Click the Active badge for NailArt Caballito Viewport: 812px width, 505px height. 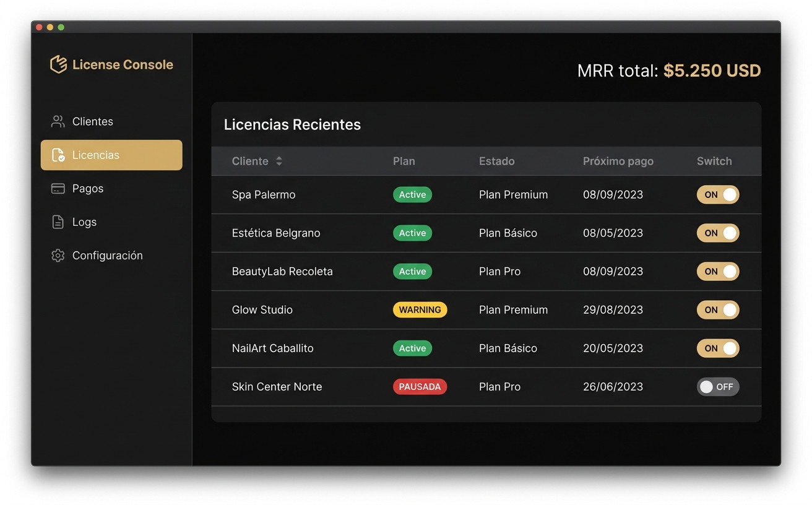[412, 348]
